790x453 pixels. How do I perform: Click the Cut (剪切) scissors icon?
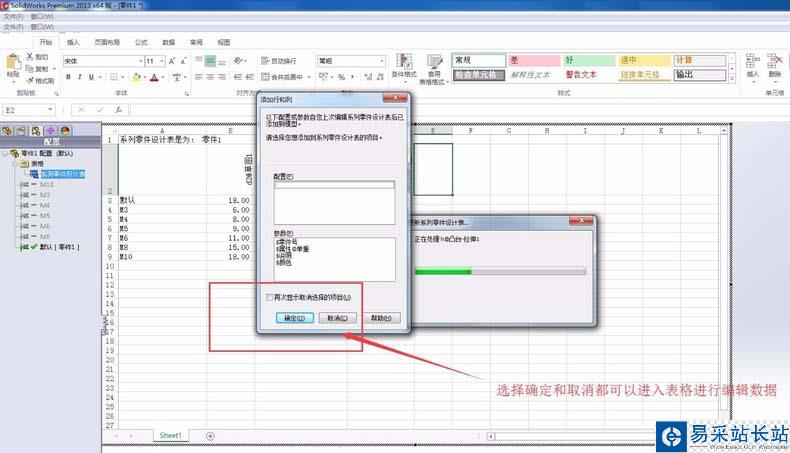[30, 56]
